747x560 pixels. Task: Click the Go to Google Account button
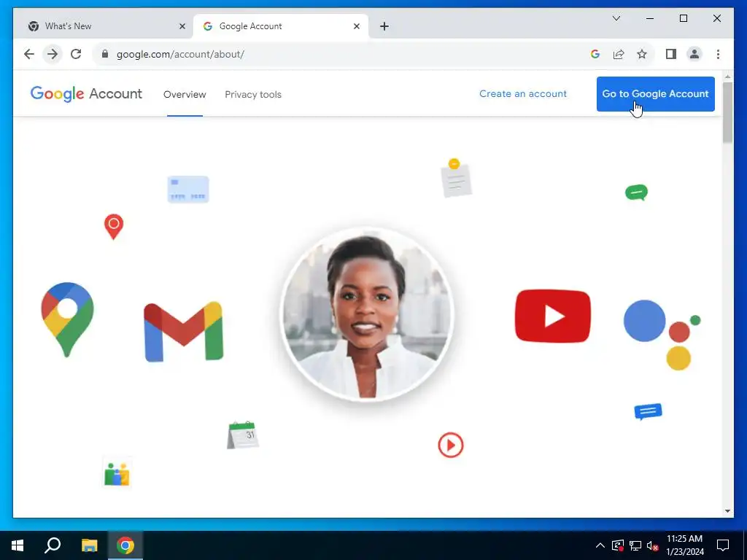pyautogui.click(x=656, y=94)
